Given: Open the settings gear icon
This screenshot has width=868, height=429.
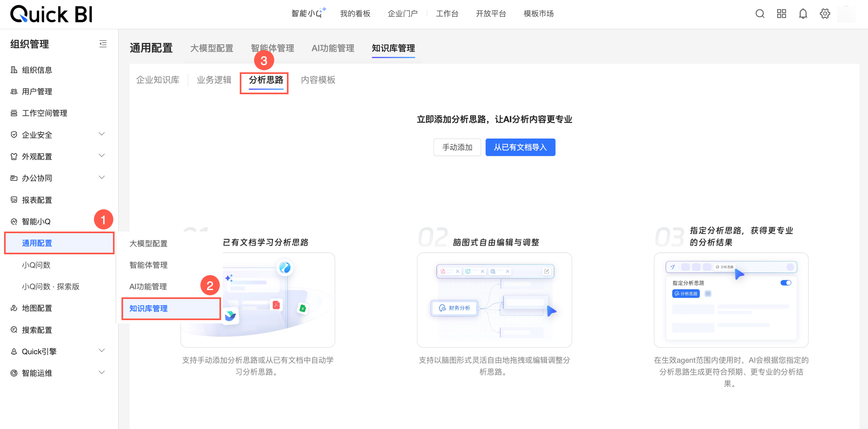Looking at the screenshot, I should 825,14.
